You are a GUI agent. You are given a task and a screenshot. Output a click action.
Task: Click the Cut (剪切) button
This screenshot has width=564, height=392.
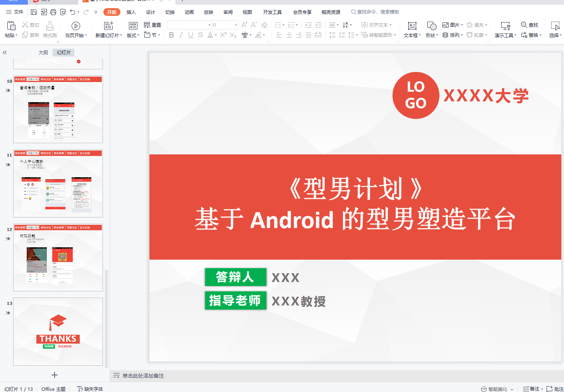[x=31, y=25]
